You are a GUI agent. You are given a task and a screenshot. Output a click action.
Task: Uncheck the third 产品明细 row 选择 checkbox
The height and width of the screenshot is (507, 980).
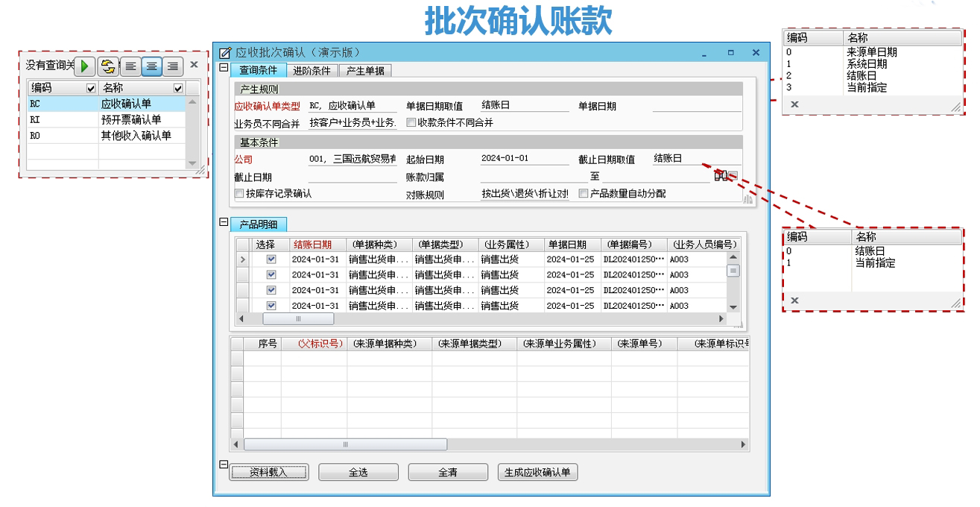(271, 290)
